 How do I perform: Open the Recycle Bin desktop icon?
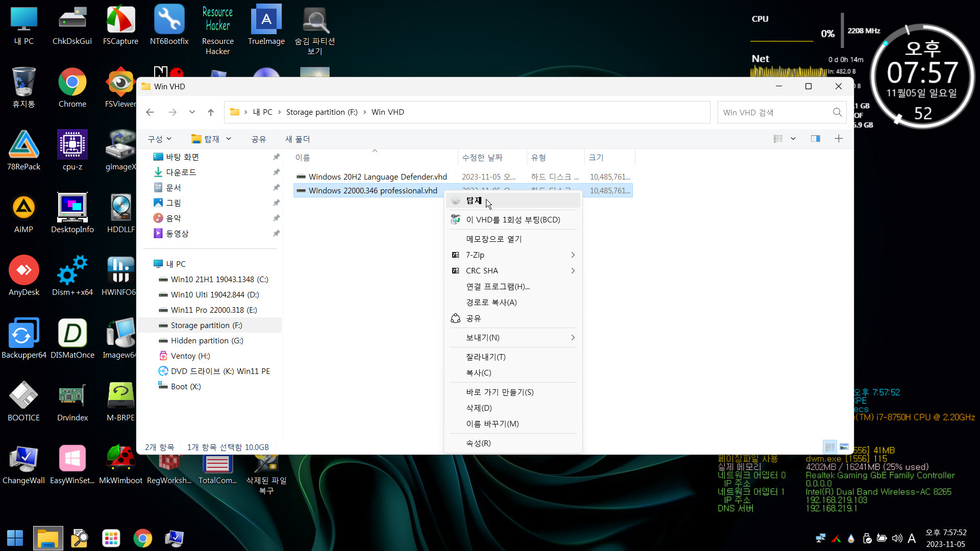(x=24, y=88)
